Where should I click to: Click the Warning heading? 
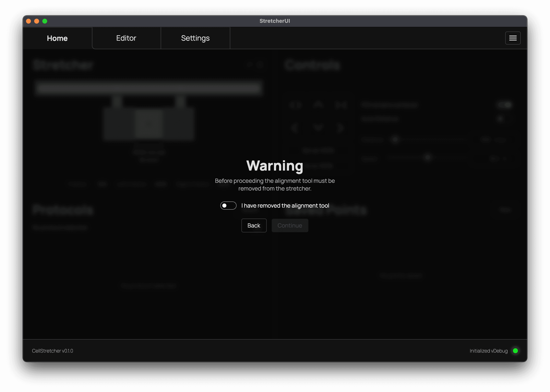(275, 166)
